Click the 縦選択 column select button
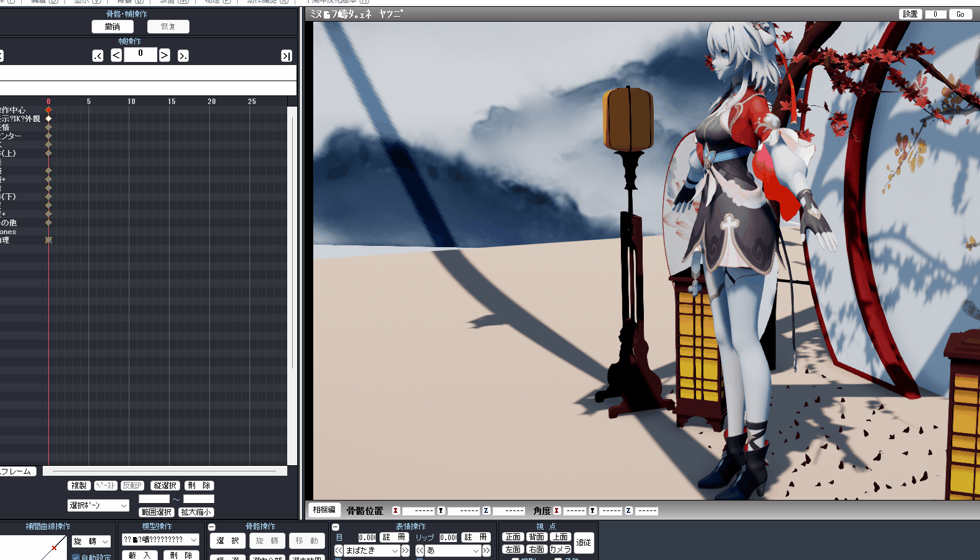Image resolution: width=980 pixels, height=560 pixels. click(165, 486)
